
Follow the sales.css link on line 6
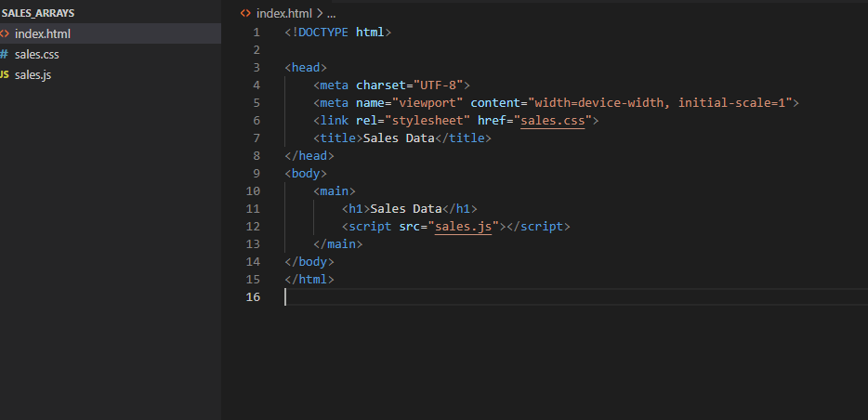(552, 120)
